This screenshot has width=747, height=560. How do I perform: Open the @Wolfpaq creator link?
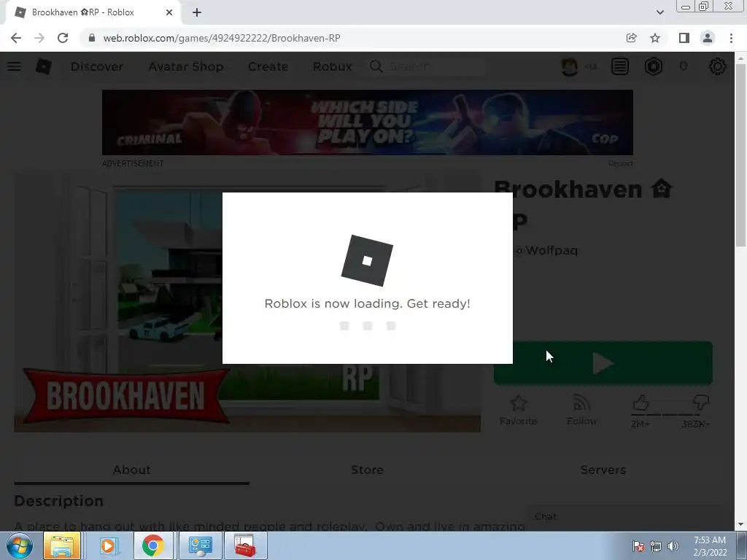click(x=546, y=251)
